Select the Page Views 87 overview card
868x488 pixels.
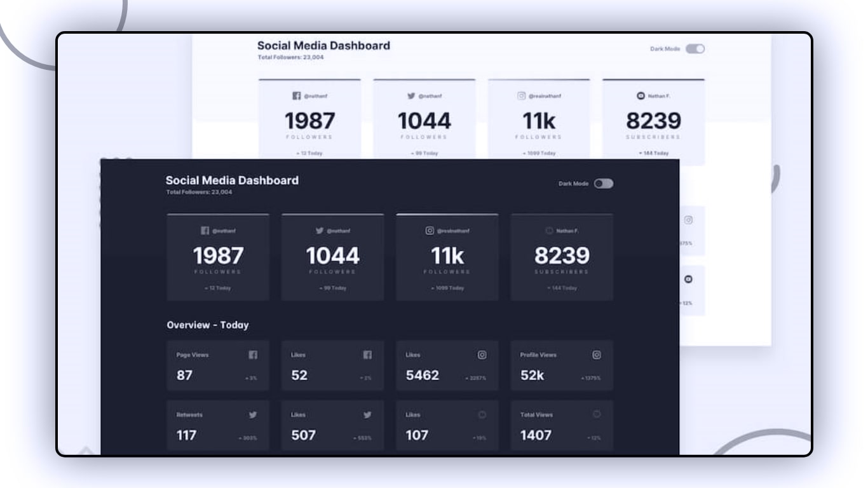(x=218, y=365)
